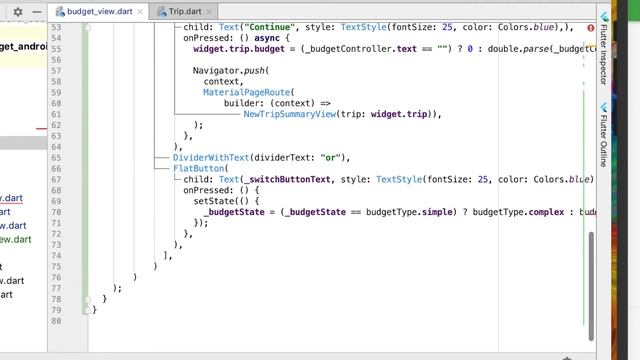Open the Flutter Inspector tool window
Screen dimensions: 640x360
pos(604,49)
